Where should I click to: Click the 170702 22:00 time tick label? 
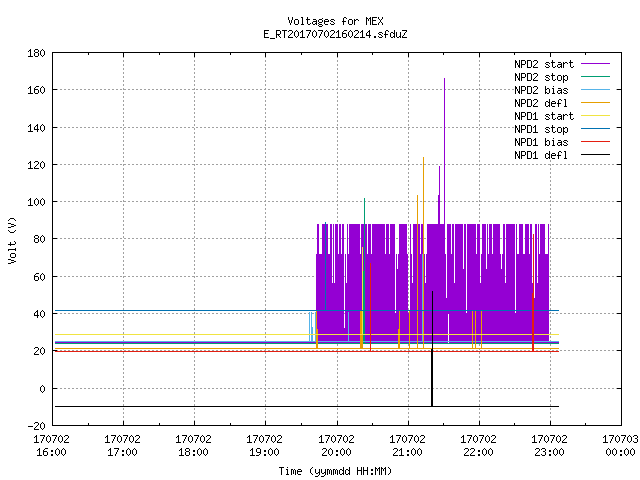[478, 445]
